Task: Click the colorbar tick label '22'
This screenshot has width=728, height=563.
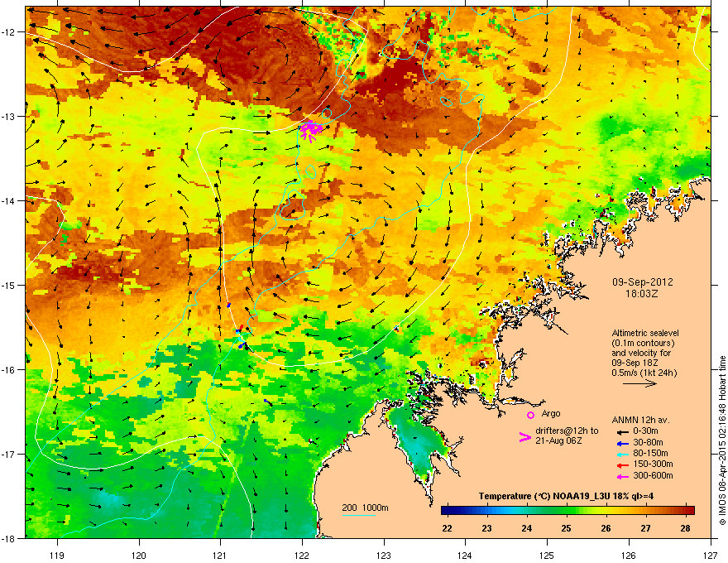Action: (447, 528)
